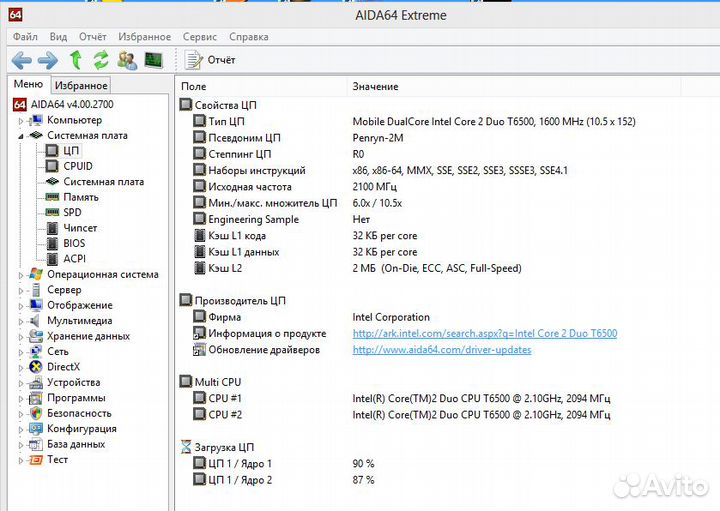720x511 pixels.
Task: Expand the Компьютер tree node
Action: (x=21, y=120)
